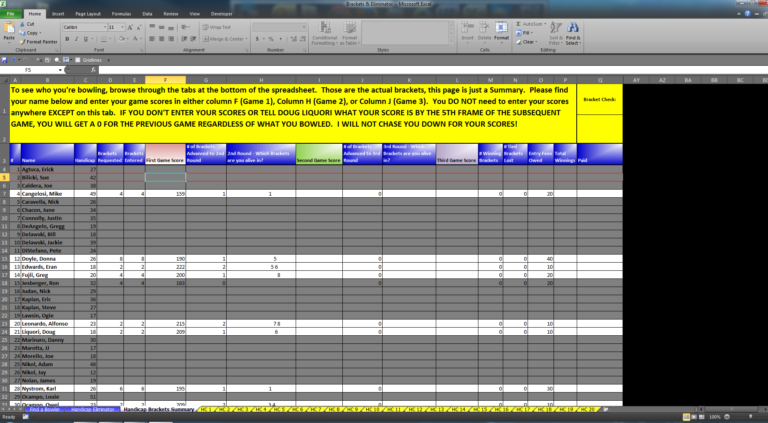
Task: Toggle the Gridlines checkbox
Action: (77, 60)
